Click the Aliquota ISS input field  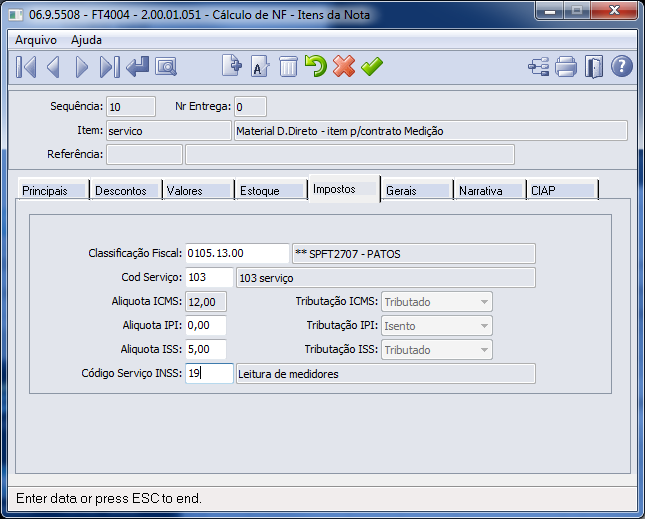(x=206, y=350)
